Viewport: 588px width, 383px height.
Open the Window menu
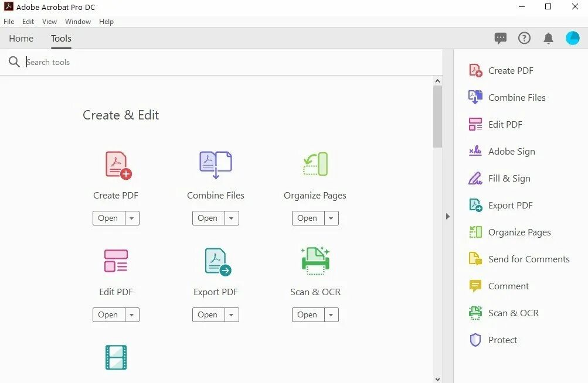(78, 21)
